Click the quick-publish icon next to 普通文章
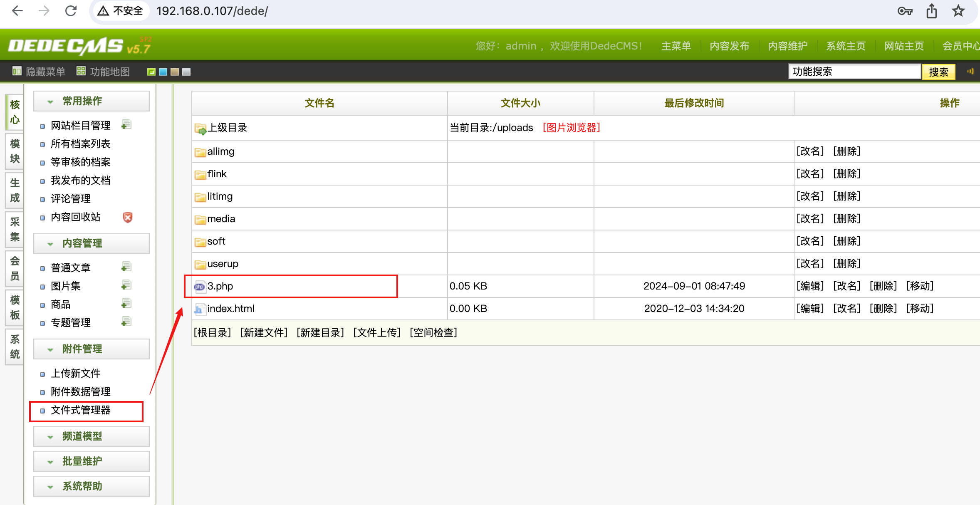Screen dimensions: 980x505 pos(126,267)
